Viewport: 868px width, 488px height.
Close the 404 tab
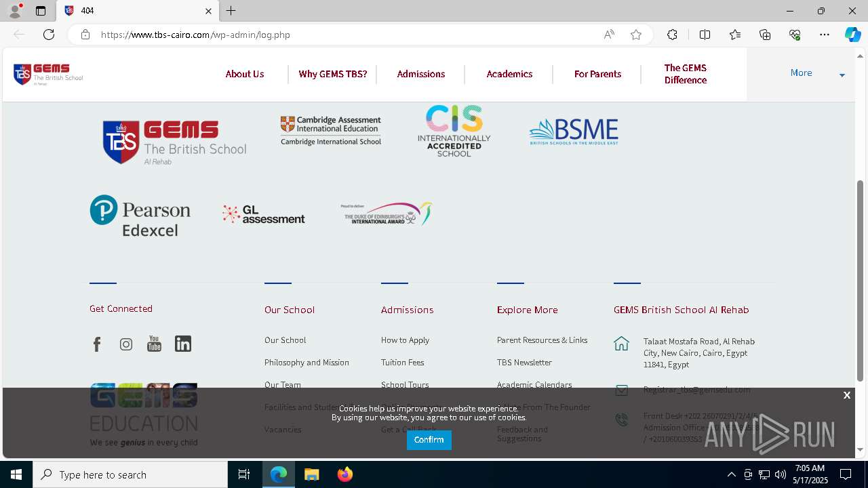(x=208, y=11)
